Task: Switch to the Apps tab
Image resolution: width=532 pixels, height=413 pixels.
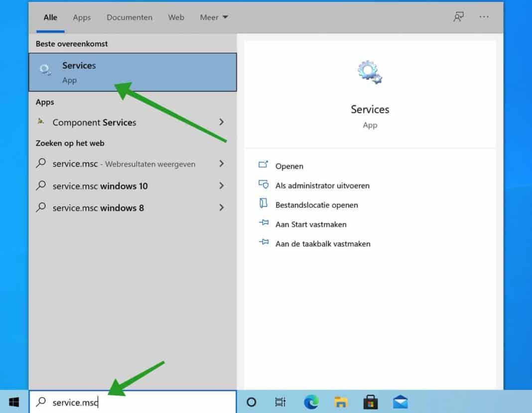Action: tap(82, 17)
